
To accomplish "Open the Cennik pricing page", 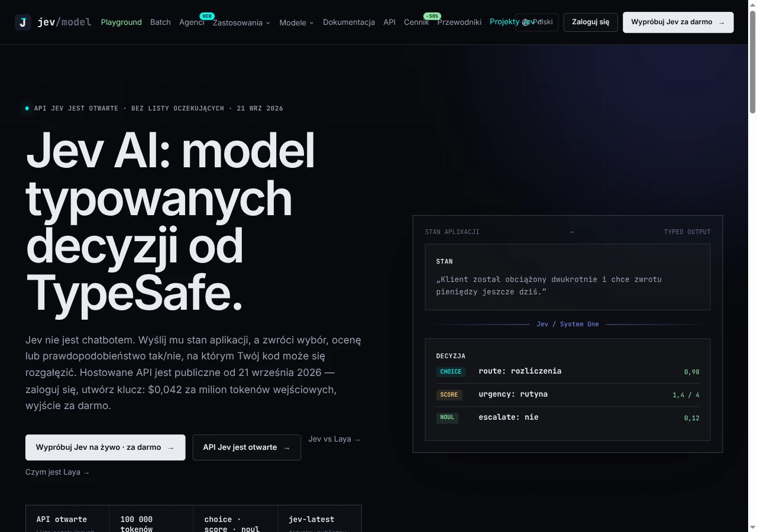I will pos(416,22).
